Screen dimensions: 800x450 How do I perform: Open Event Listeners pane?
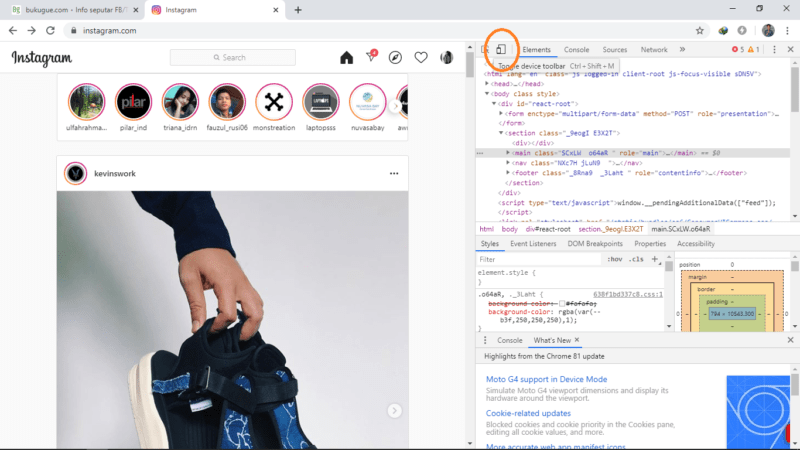[533, 244]
